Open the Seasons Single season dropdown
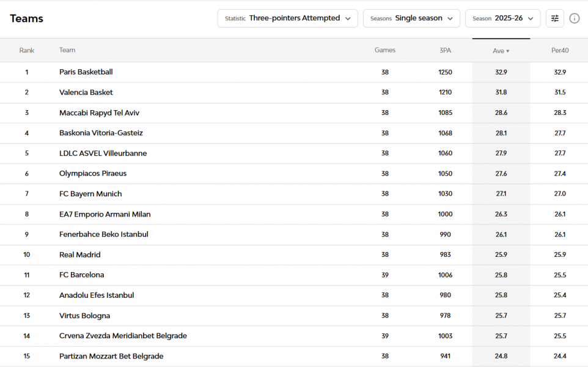This screenshot has height=367, width=588. point(411,18)
